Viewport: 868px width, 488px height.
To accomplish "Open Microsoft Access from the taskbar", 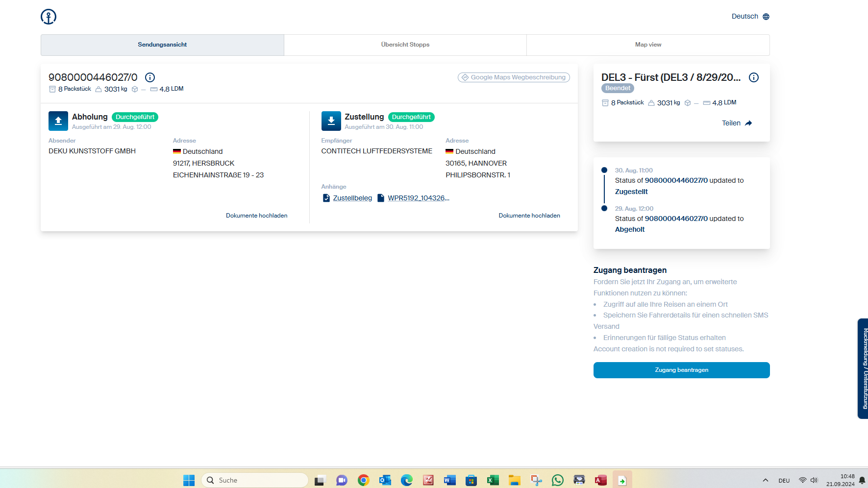I will [601, 480].
